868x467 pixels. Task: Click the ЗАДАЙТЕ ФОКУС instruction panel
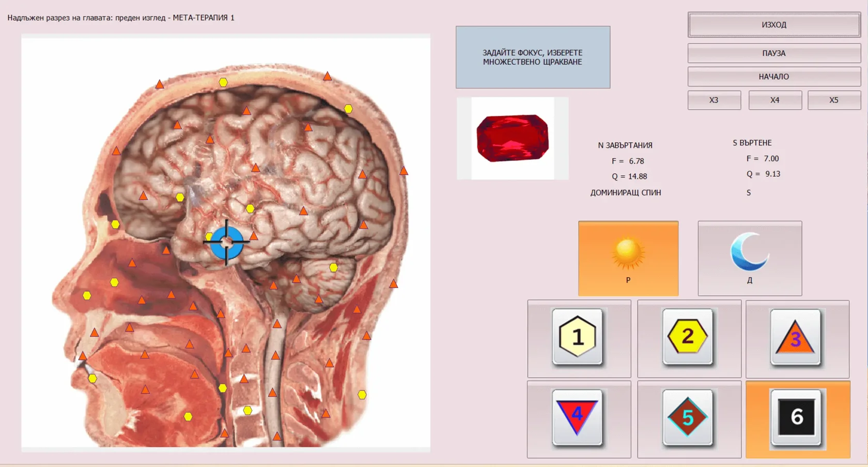[x=533, y=57]
